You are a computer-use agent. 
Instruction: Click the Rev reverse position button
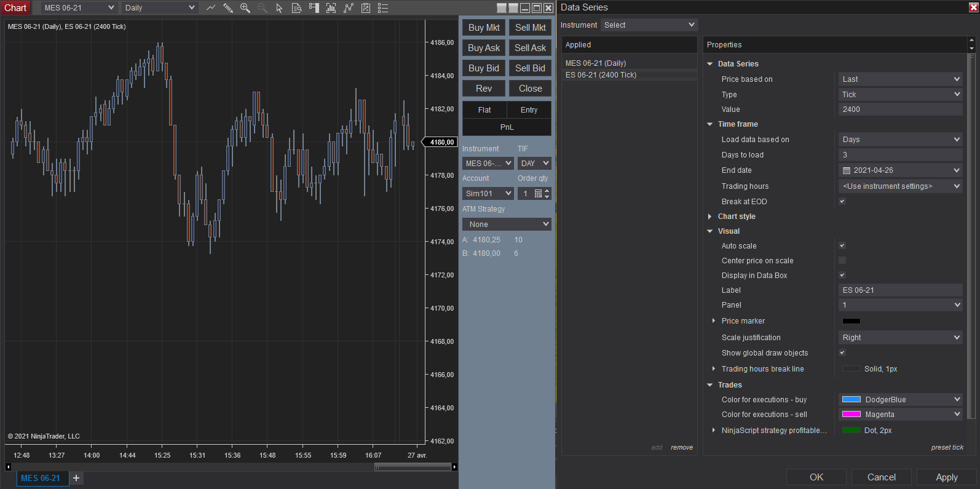484,89
